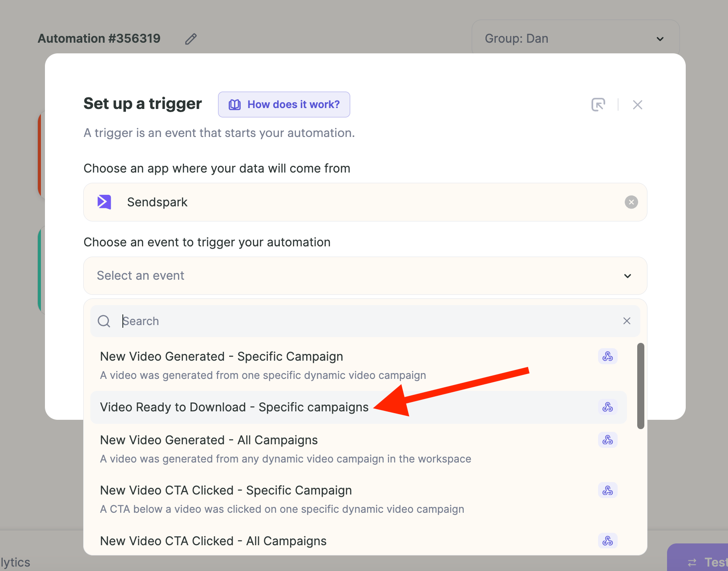This screenshot has width=728, height=571.
Task: Focus the event Search field
Action: pos(365,321)
